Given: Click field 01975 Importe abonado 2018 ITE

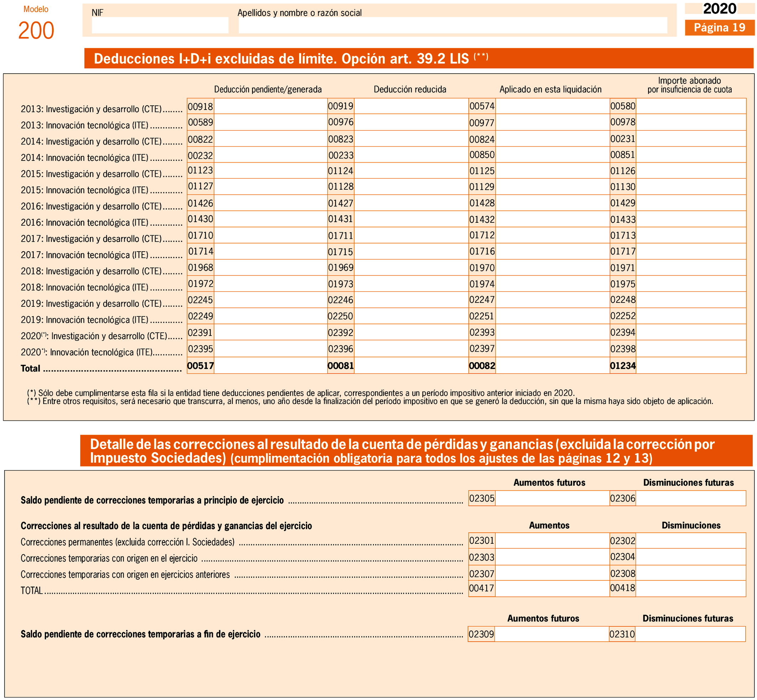Looking at the screenshot, I should [691, 284].
